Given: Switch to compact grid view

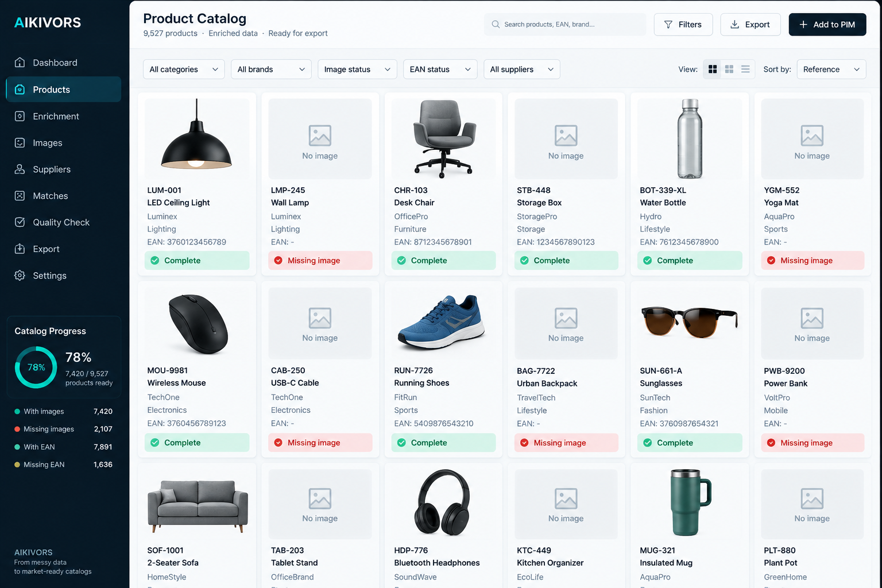Looking at the screenshot, I should click(x=729, y=69).
